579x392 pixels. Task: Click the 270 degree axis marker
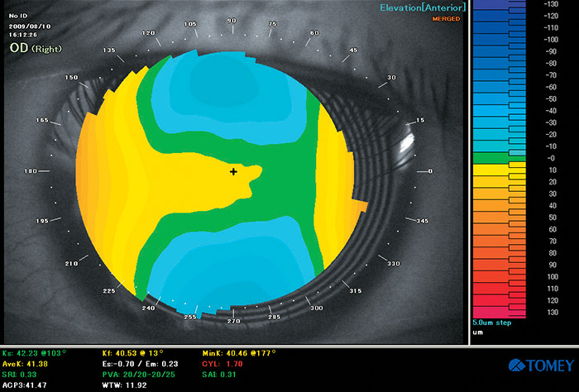[234, 321]
